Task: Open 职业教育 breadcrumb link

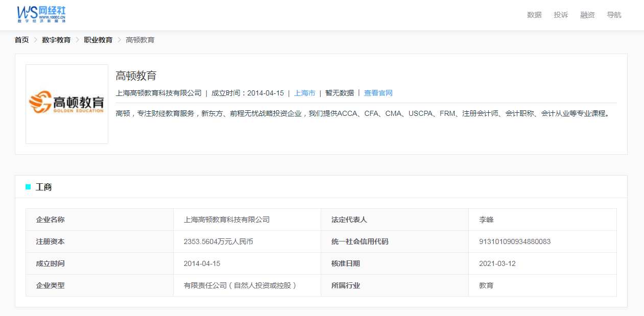Action: tap(98, 40)
